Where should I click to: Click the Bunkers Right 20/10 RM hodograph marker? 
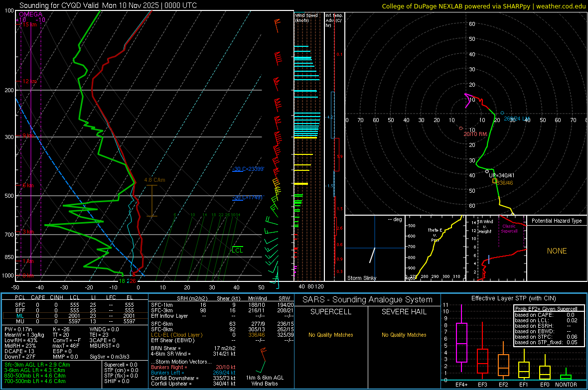461,129
